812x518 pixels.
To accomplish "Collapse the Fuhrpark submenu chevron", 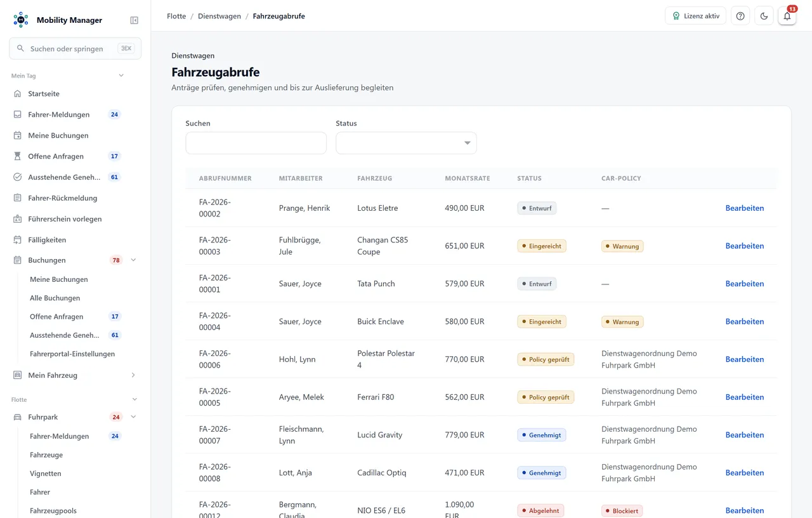I will coord(133,417).
